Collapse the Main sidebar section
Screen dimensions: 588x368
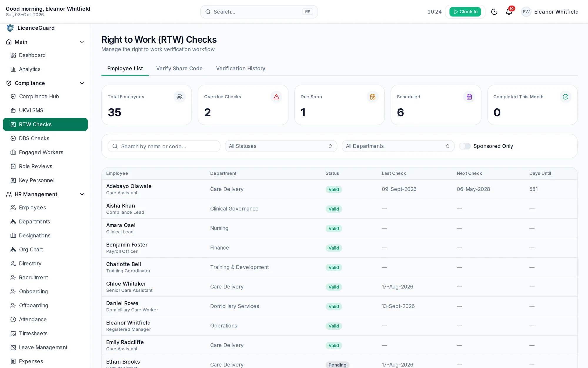pos(45,42)
